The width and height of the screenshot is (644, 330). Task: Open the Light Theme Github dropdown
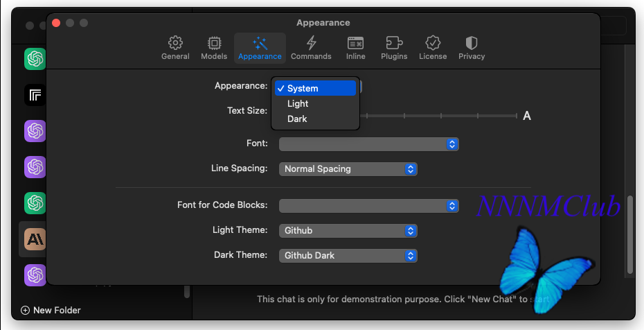coord(348,231)
